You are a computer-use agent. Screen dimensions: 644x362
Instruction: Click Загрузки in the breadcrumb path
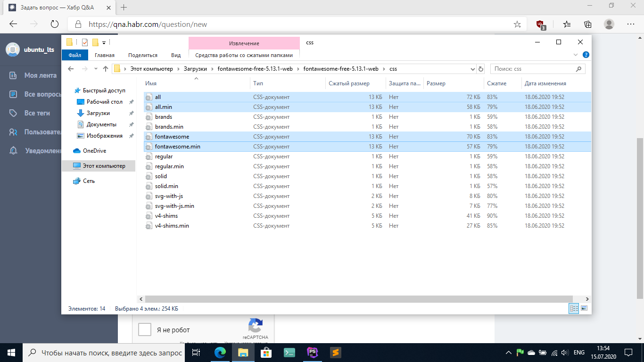[196, 69]
